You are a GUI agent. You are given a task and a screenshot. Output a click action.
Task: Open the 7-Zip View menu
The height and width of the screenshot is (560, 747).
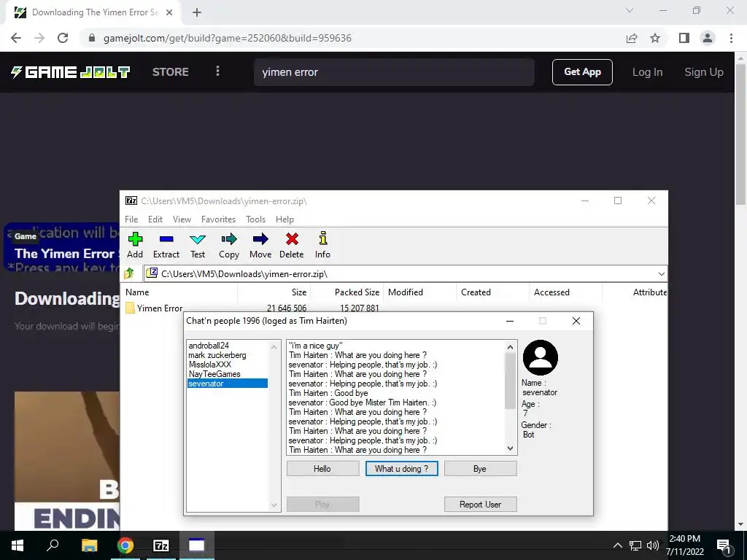pyautogui.click(x=182, y=219)
